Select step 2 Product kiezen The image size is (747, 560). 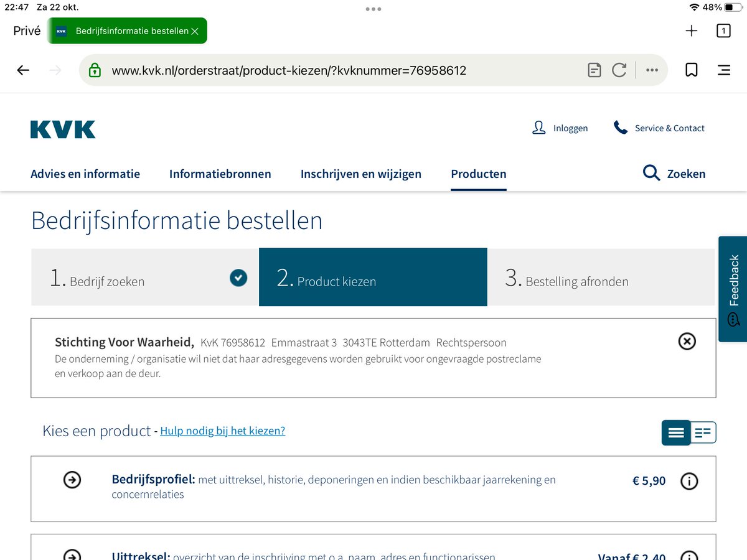point(373,278)
